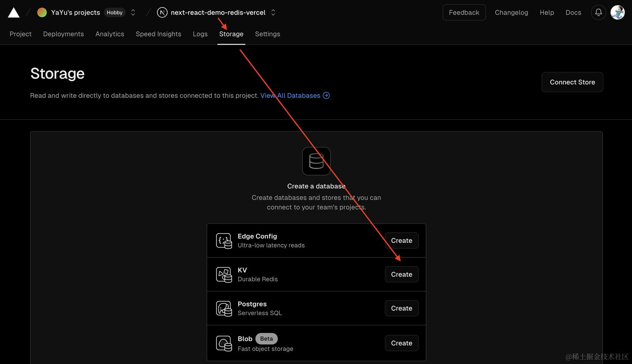Open the Feedback button
632x364 pixels.
(x=464, y=13)
